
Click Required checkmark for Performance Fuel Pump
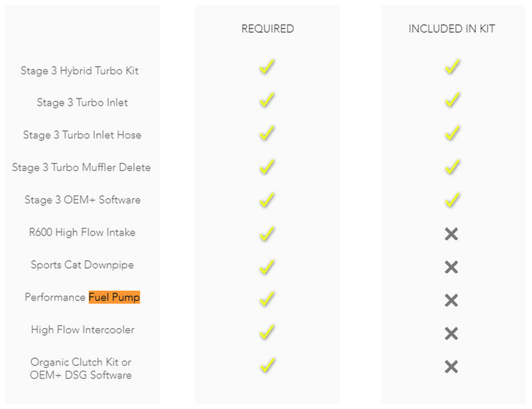point(267,299)
